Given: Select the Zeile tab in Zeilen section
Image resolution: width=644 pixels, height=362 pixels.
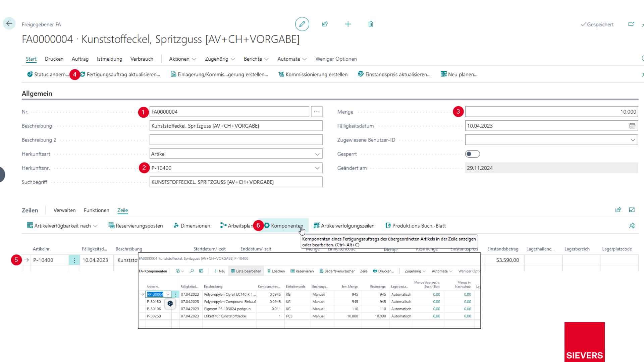Looking at the screenshot, I should (x=122, y=210).
